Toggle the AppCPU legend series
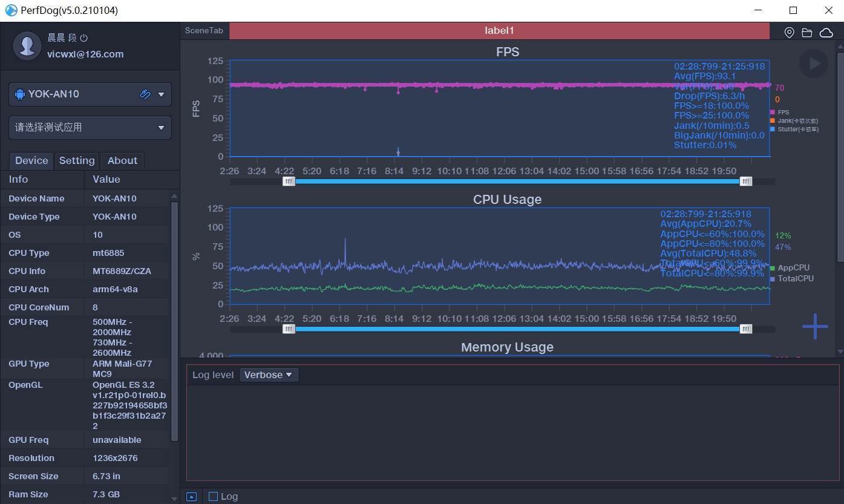The image size is (844, 504). [x=790, y=268]
